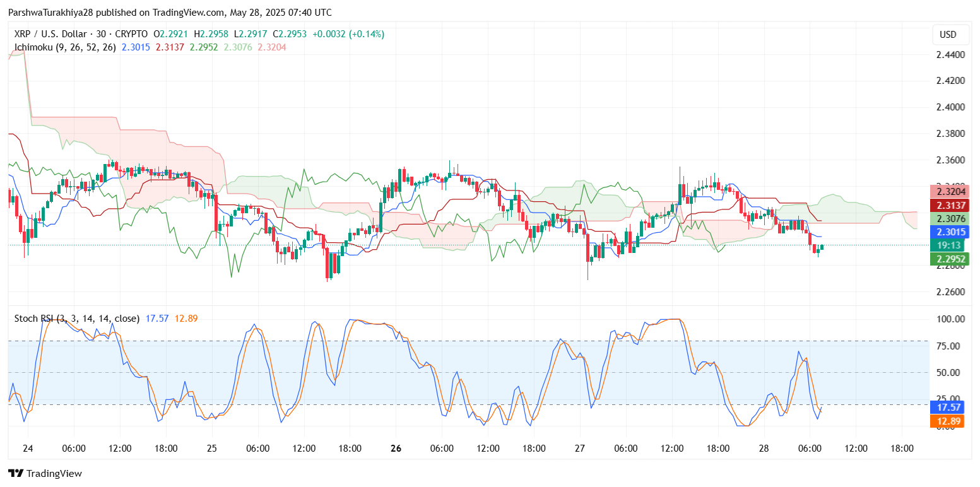This screenshot has height=487, width=980.
Task: Click the dark red 2.3137 price label
Action: (948, 206)
